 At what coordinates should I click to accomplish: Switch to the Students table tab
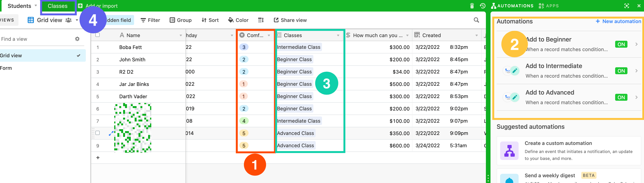19,6
